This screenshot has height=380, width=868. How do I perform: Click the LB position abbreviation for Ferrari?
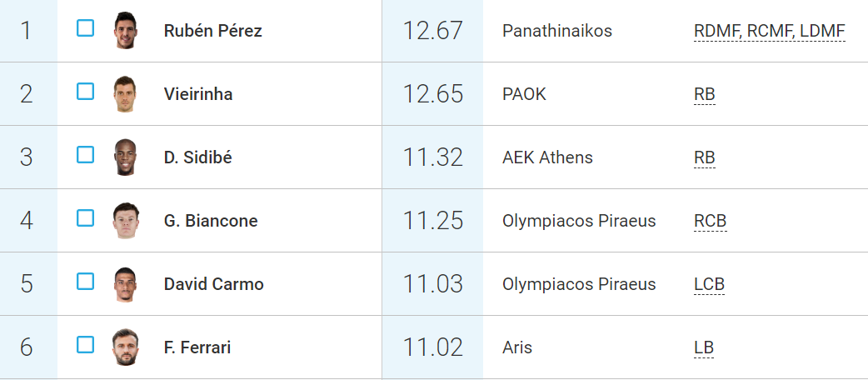click(703, 348)
